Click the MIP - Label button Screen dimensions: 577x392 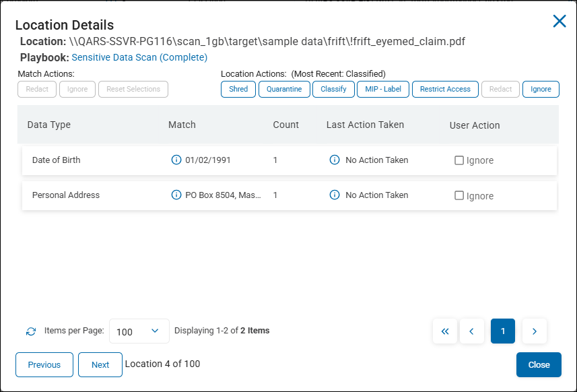click(x=382, y=89)
